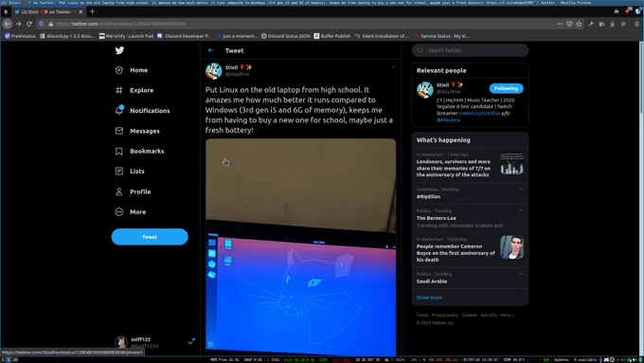The width and height of the screenshot is (644, 363).
Task: Open the Ads info footer link
Action: 489,316
